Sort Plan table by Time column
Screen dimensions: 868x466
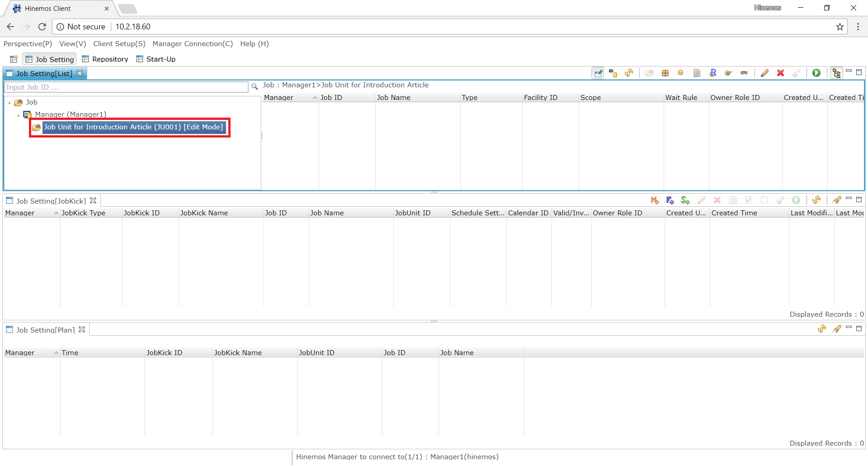point(102,353)
